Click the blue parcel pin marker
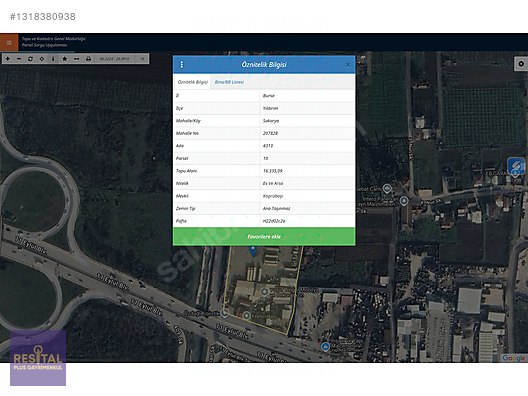Image resolution: width=528 pixels, height=396 pixels. [x=253, y=251]
